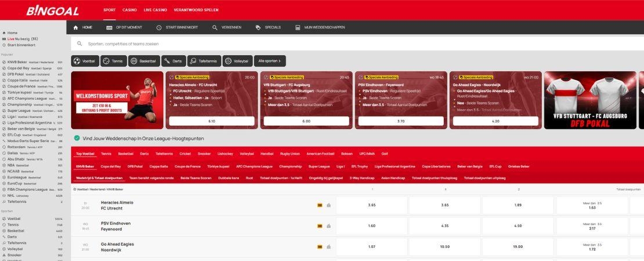644x261 pixels.
Task: Select the Snooker tab in highlights
Action: (204, 154)
